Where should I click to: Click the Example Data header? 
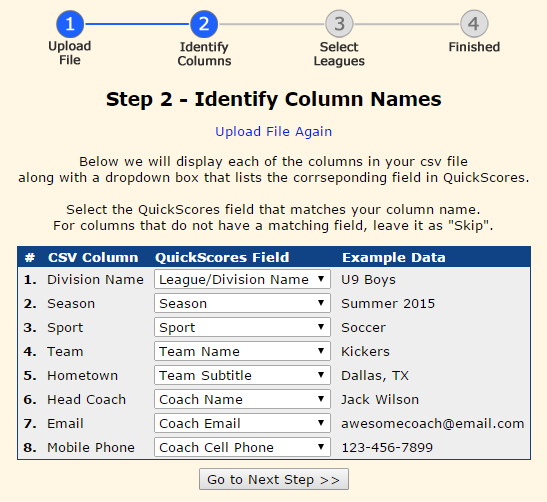(394, 257)
